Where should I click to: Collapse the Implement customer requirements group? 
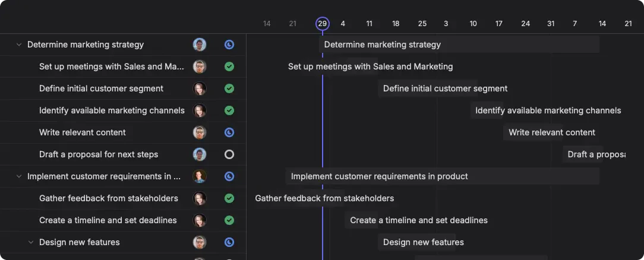[x=18, y=176]
